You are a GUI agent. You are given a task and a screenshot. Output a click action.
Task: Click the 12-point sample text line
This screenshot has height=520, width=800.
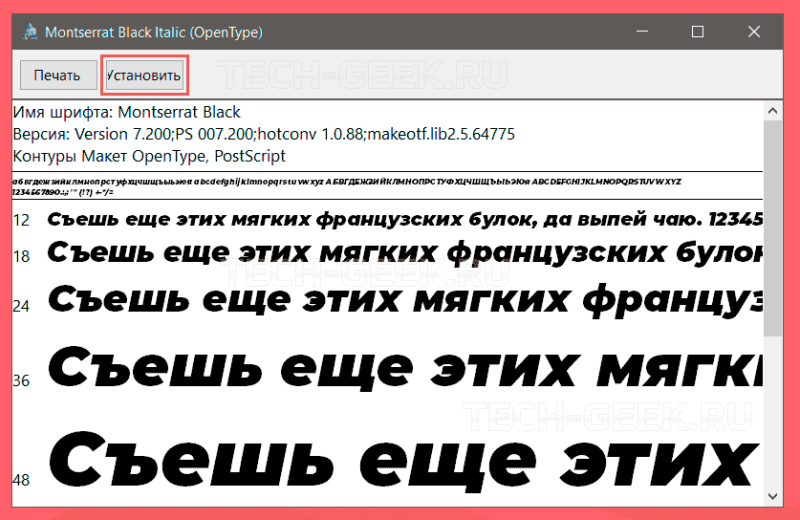tap(405, 219)
